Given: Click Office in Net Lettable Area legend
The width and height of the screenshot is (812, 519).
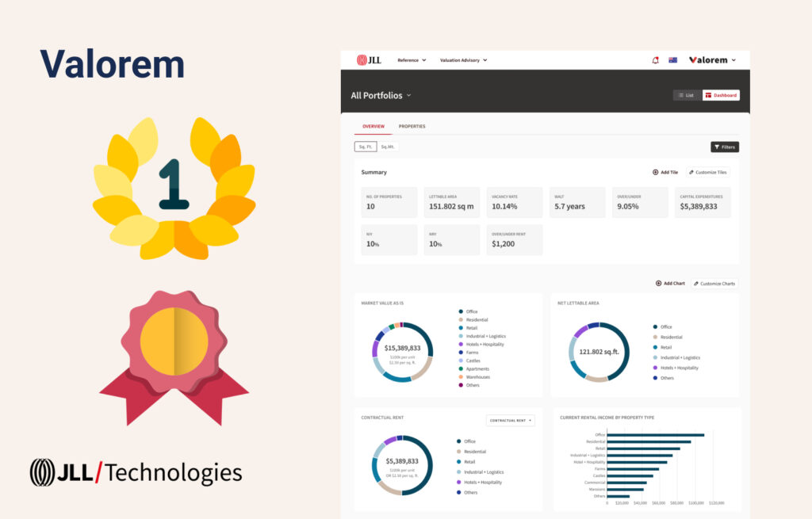Looking at the screenshot, I should 666,327.
